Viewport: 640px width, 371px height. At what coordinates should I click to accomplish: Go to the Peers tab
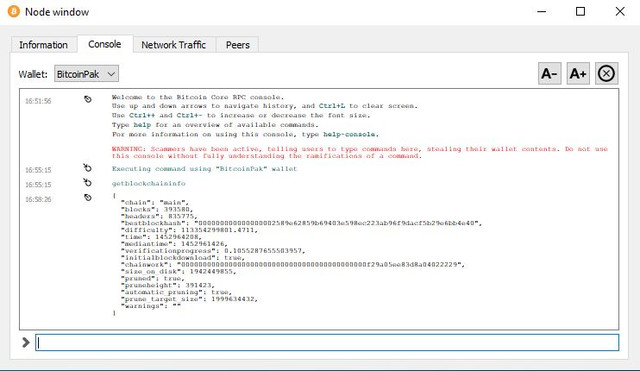coord(238,45)
